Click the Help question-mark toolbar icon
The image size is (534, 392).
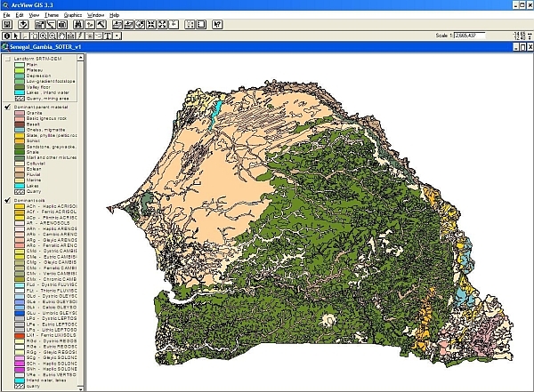pyautogui.click(x=216, y=25)
